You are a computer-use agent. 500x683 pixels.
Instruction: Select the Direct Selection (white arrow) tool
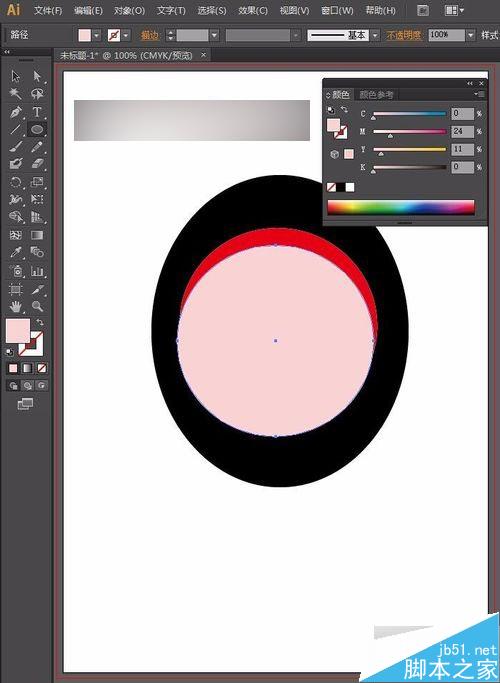click(37, 77)
